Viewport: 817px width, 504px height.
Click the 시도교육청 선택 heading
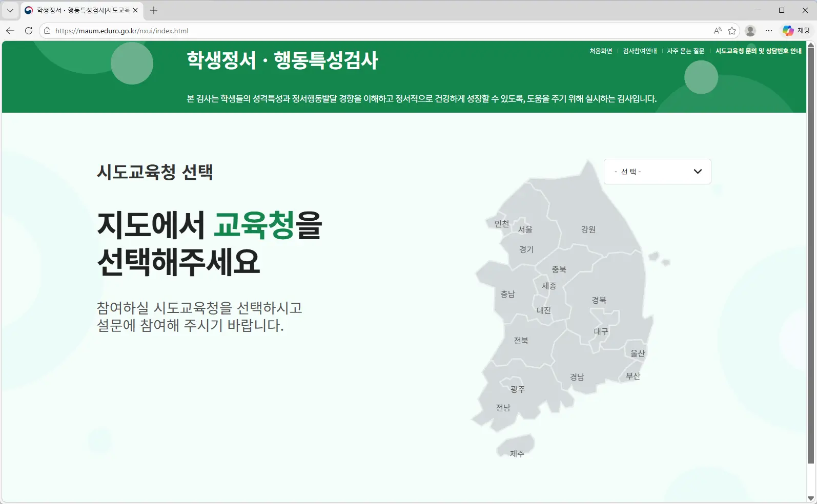pyautogui.click(x=155, y=172)
